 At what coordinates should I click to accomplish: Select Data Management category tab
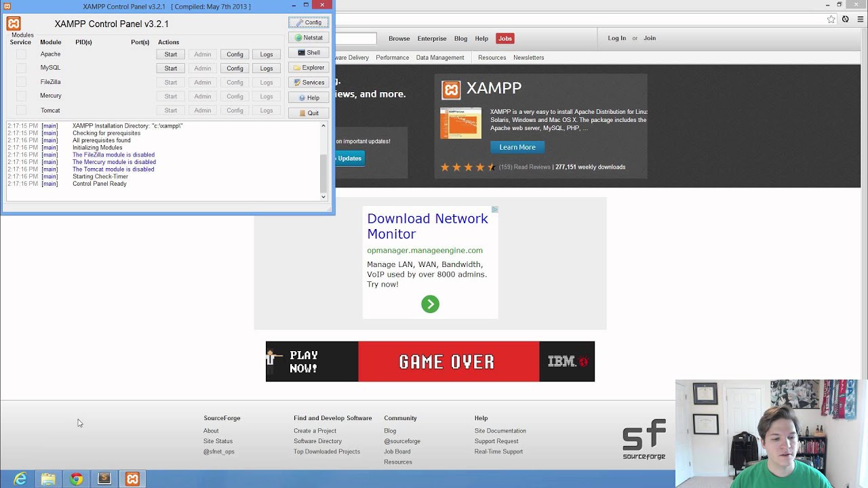[x=440, y=58]
